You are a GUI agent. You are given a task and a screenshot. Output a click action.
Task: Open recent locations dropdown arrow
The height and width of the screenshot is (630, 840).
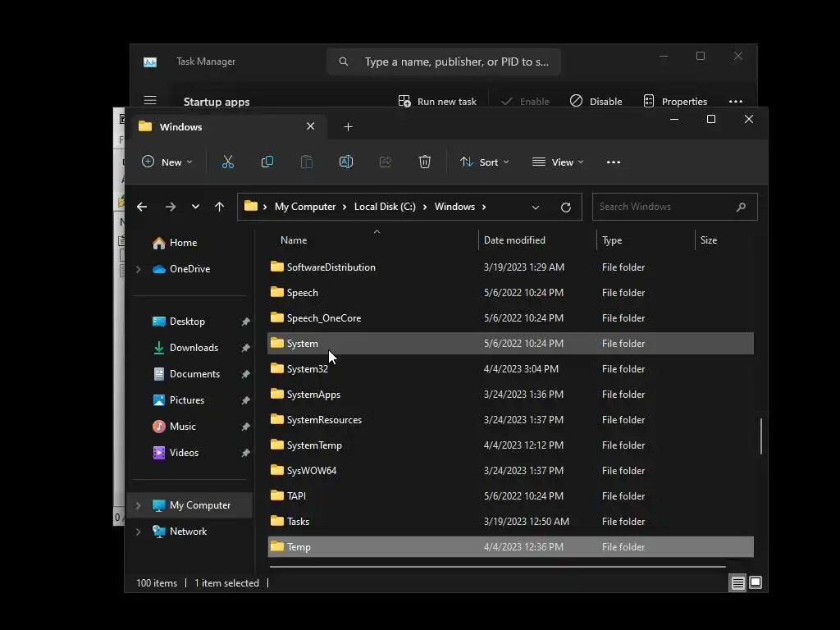click(x=195, y=207)
